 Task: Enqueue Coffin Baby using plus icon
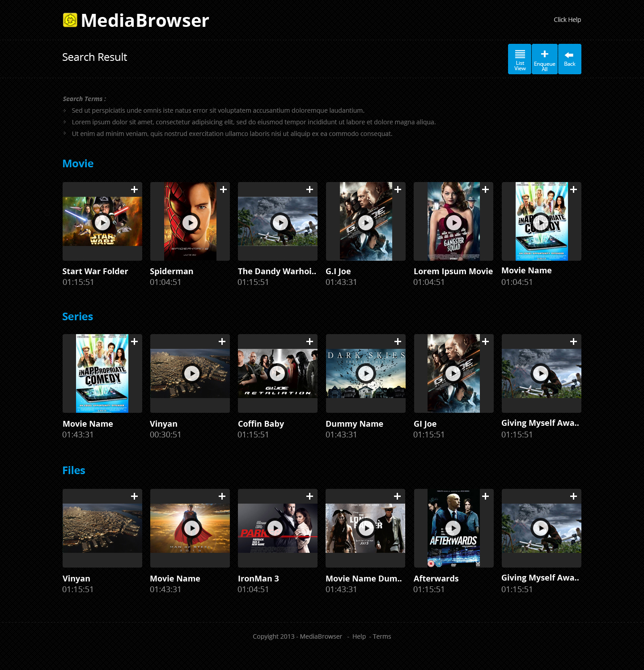[309, 342]
